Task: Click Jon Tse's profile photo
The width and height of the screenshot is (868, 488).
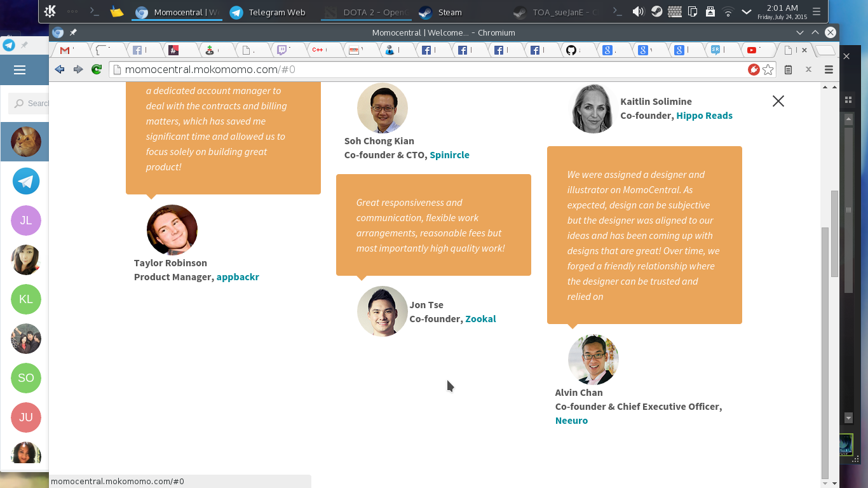Action: pyautogui.click(x=383, y=311)
